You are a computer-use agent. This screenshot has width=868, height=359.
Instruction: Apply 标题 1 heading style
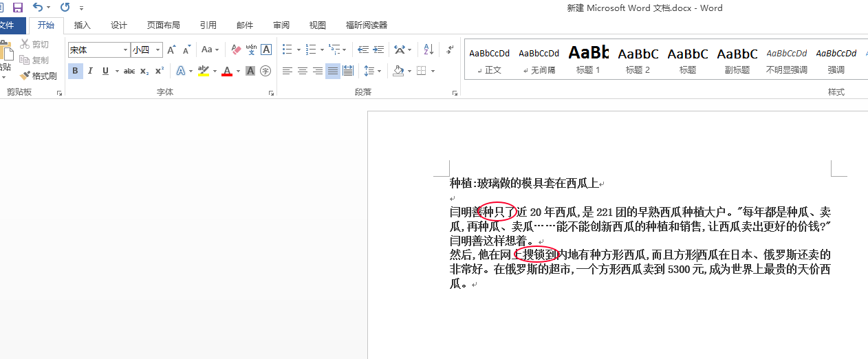pyautogui.click(x=589, y=60)
